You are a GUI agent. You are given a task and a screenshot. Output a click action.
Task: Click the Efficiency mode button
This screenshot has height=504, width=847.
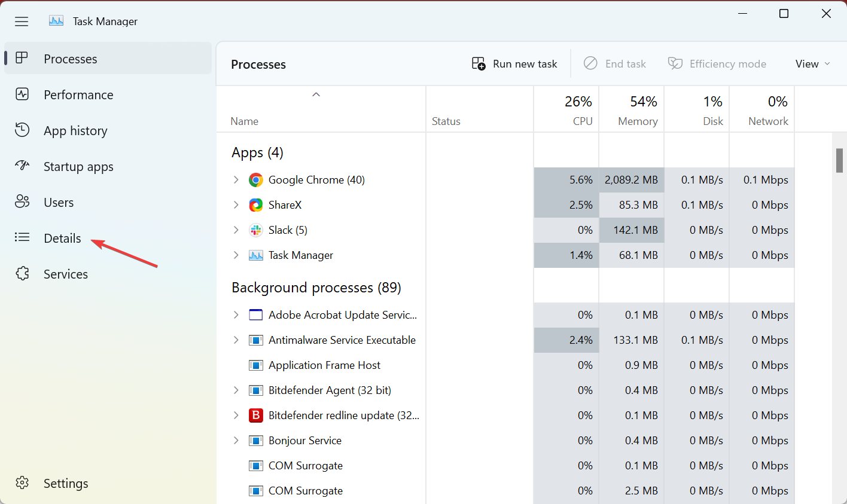[717, 63]
